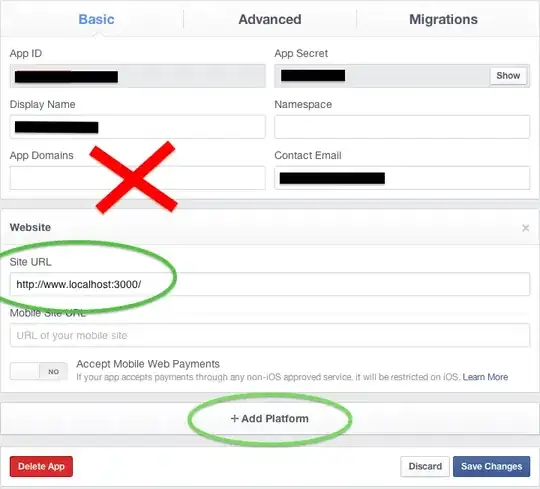The image size is (540, 489).
Task: Show the App Secret
Action: 508,75
